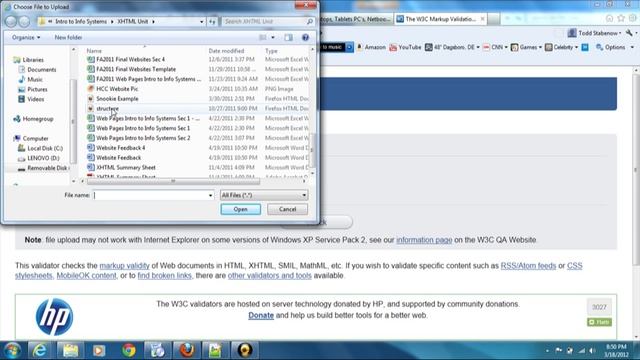The image size is (640, 360).
Task: Select the Website Feedback 4 document
Action: [x=120, y=148]
